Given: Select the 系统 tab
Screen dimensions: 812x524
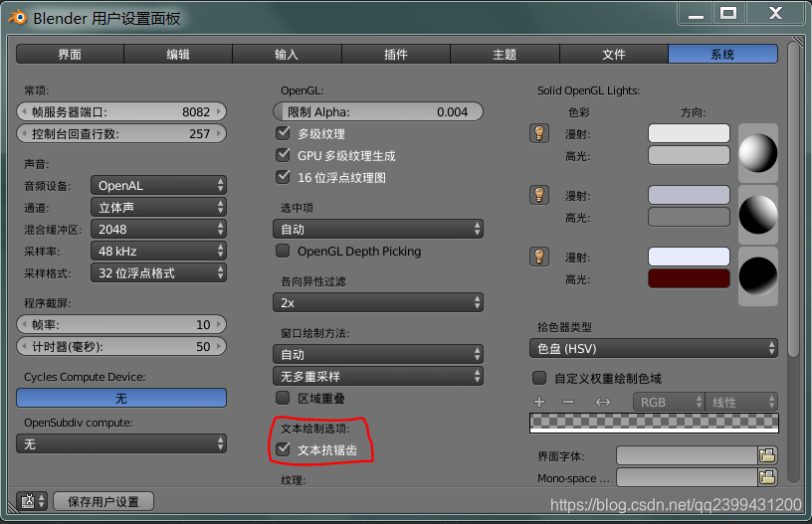Looking at the screenshot, I should click(x=722, y=54).
